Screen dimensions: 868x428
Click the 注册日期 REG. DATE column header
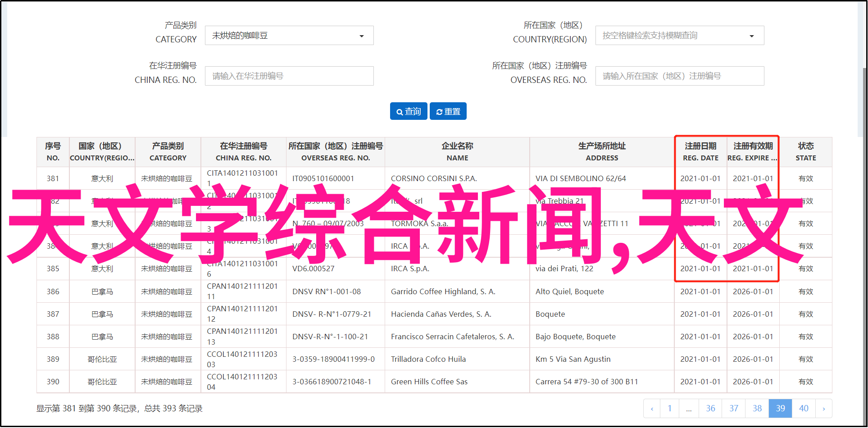click(700, 152)
